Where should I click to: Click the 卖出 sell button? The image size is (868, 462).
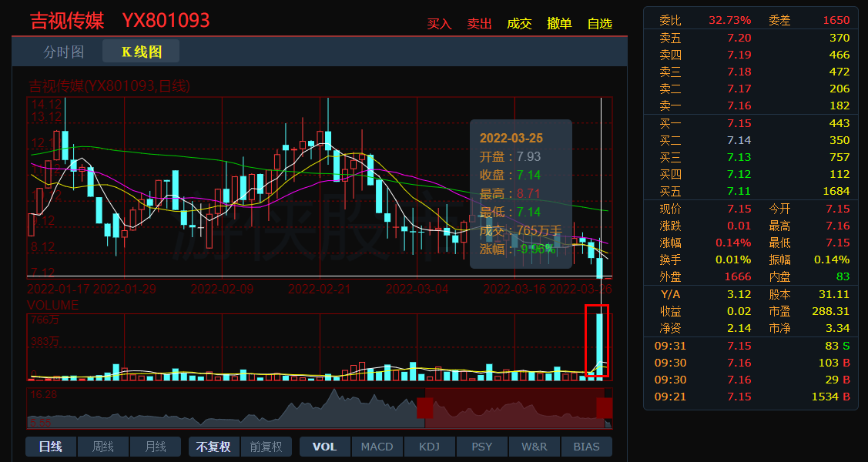479,24
